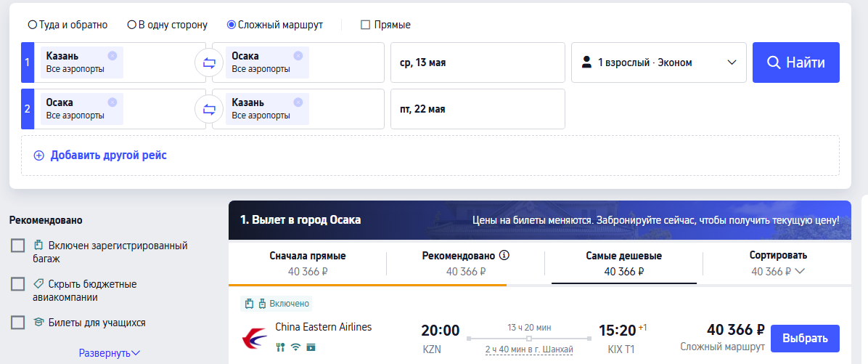Switch to Сначала прямые tab
This screenshot has height=364, width=868.
pyautogui.click(x=307, y=264)
